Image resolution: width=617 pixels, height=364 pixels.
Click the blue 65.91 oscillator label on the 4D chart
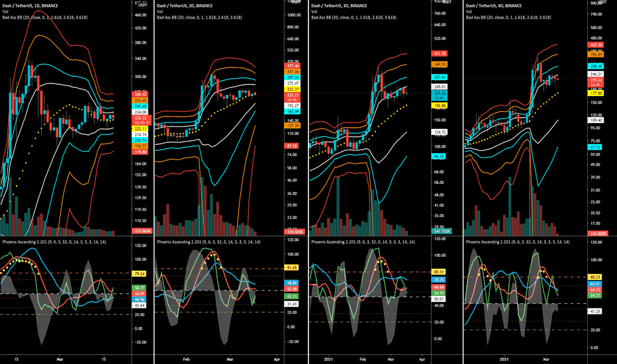click(x=595, y=284)
